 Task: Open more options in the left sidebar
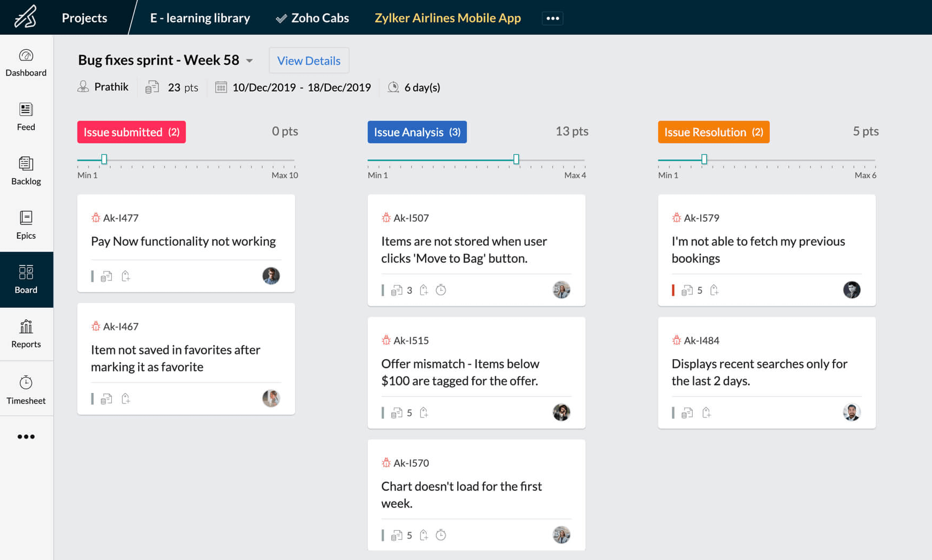26,437
